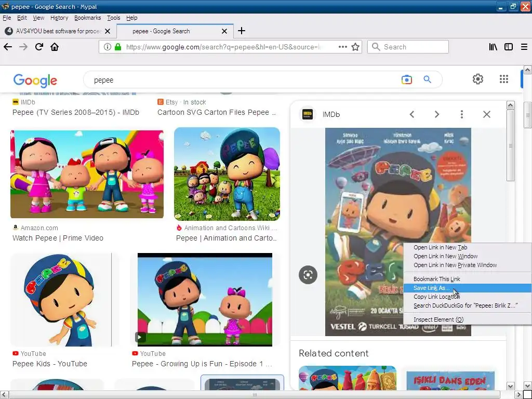This screenshot has height=399, width=532.
Task: Open Pepee Growing Up is Fun link
Action: click(x=202, y=364)
